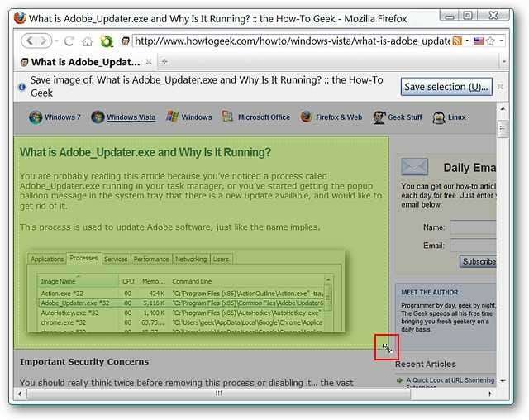Click the Reload page icon
The height and width of the screenshot is (420, 529).
coord(69,41)
